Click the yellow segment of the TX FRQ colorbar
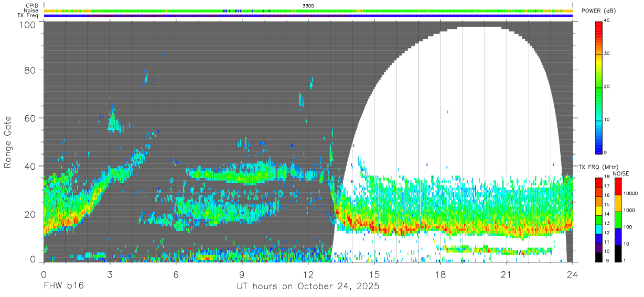This screenshot has width=644, height=297. [x=598, y=210]
